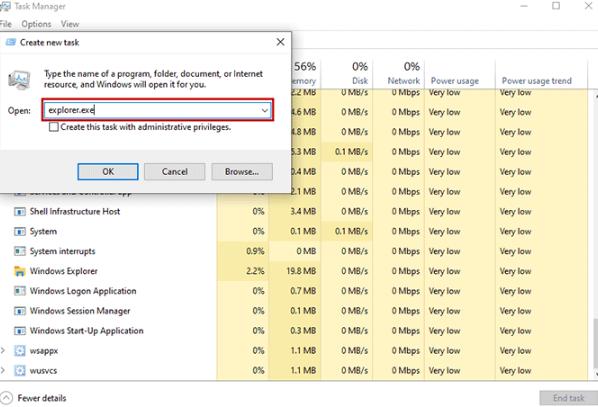598x407 pixels.
Task: Open the File menu
Action: tap(6, 24)
